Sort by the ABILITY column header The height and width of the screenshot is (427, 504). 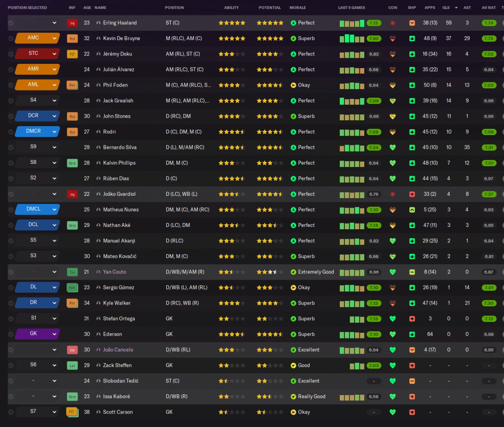[x=232, y=7]
